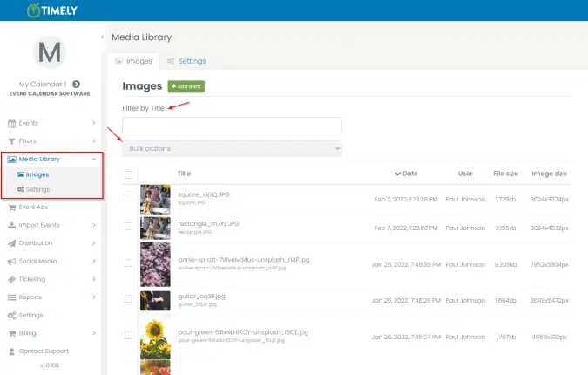Viewport: 588px width, 375px height.
Task: Click the Ticketing ticket icon
Action: (x=11, y=279)
